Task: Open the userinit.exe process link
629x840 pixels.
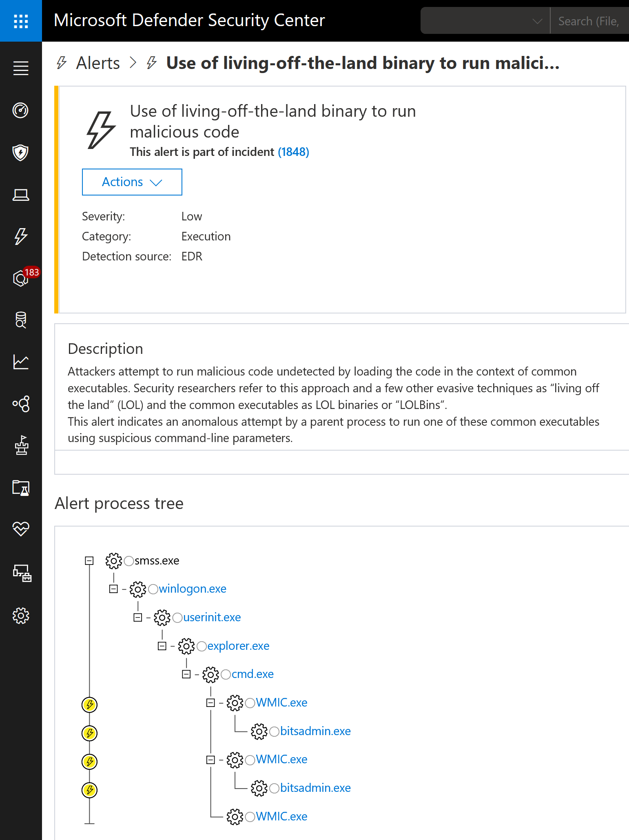Action: point(212,618)
